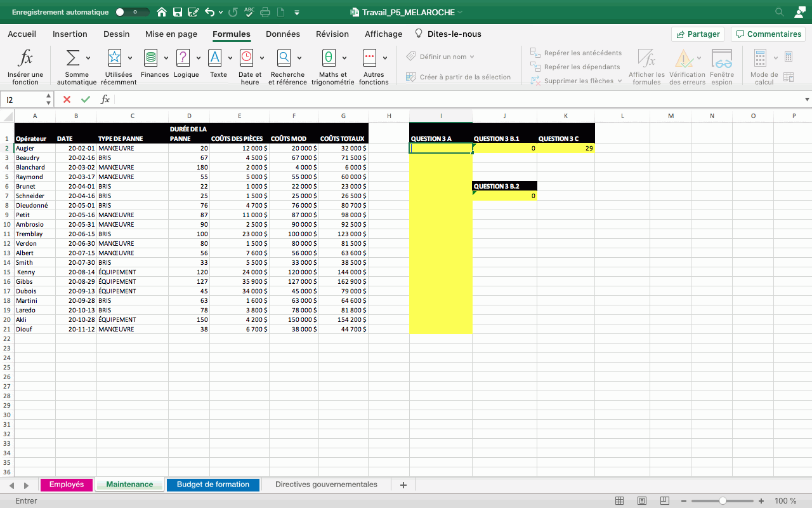Open the Logique functions library
The height and width of the screenshot is (508, 812).
click(183, 58)
